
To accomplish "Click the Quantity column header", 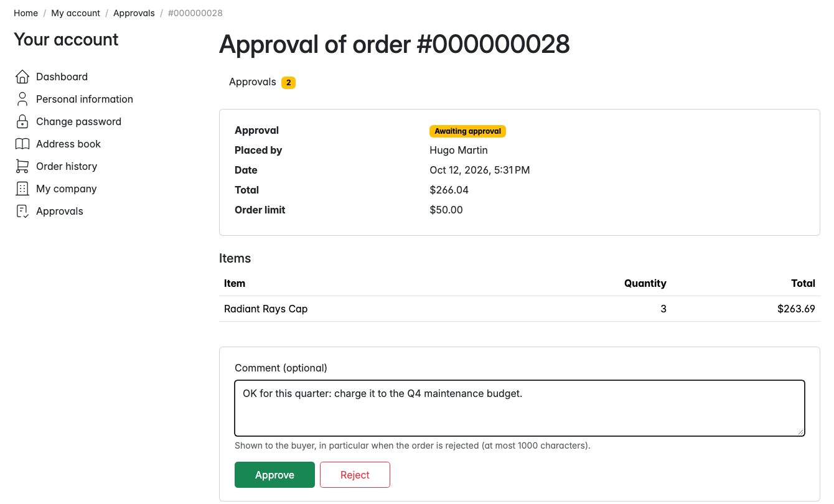I will 645,283.
